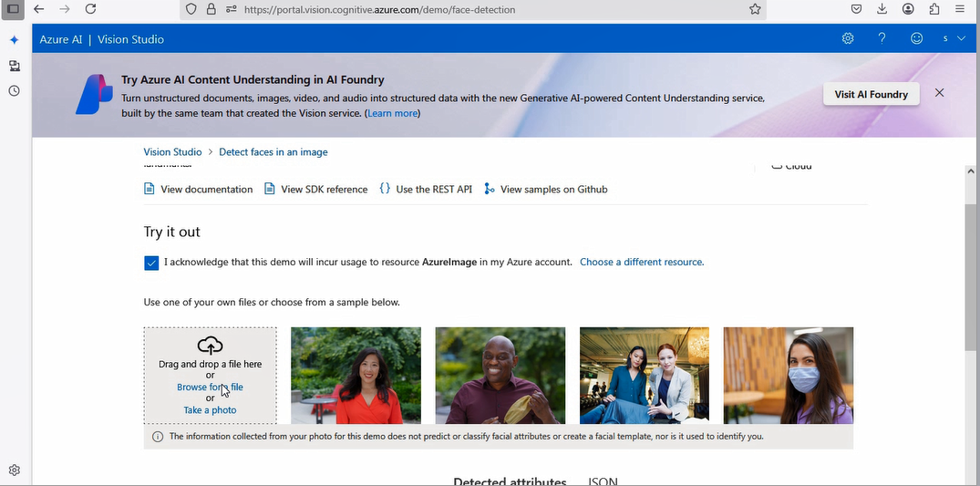Open the browser downloads panel
Viewport: 980px width, 486px height.
tap(882, 9)
